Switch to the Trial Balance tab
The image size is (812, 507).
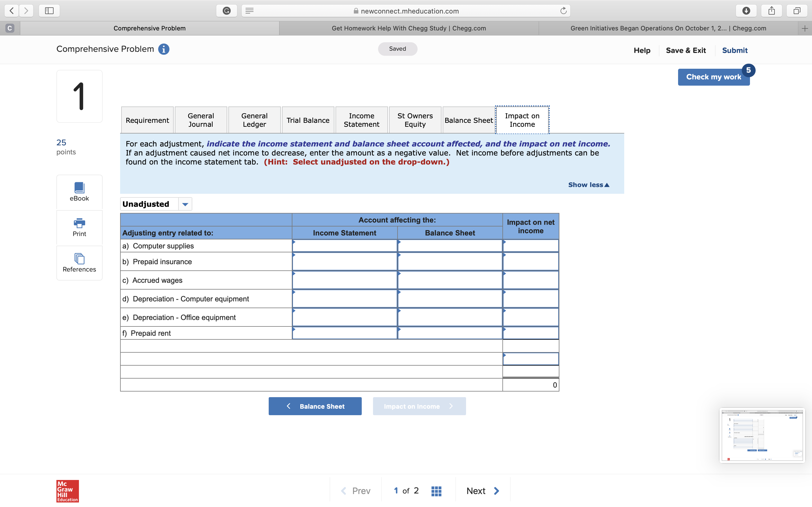308,120
